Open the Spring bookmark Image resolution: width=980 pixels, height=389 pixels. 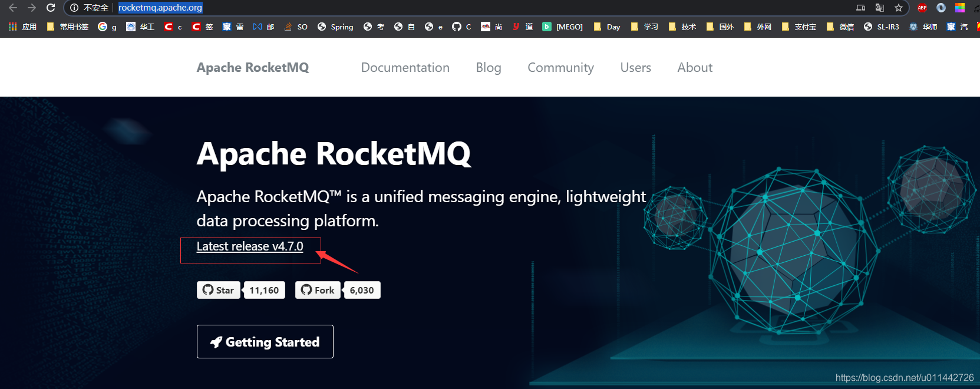(x=335, y=27)
